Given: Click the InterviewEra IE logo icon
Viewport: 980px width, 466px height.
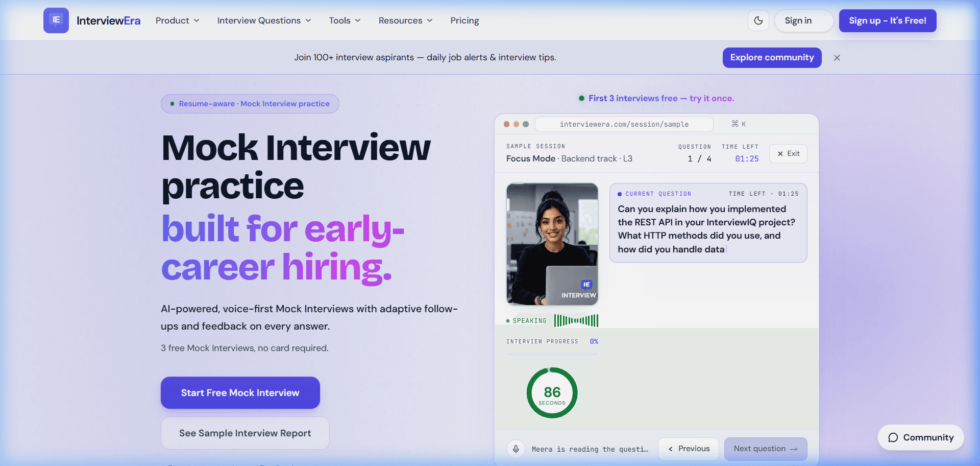Looking at the screenshot, I should 56,20.
